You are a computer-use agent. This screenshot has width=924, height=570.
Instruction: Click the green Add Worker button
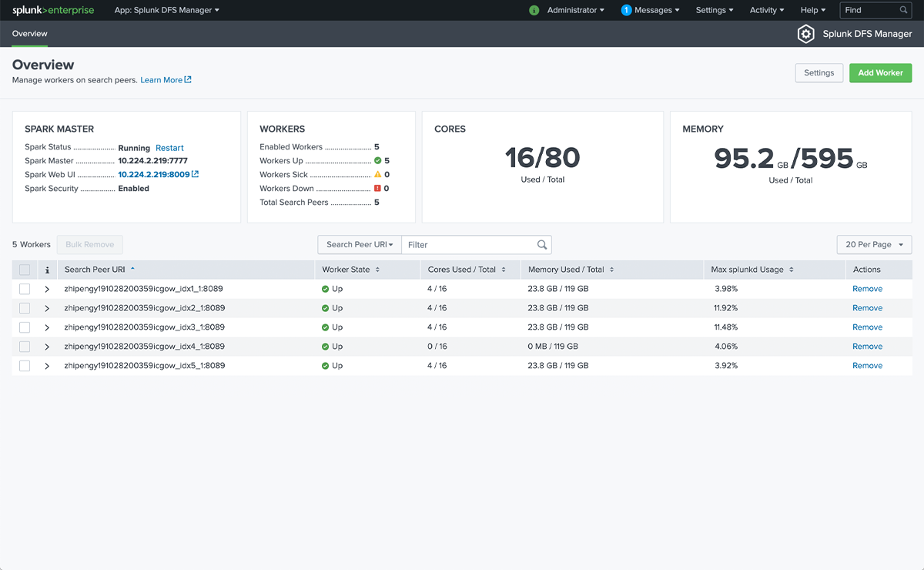pos(880,73)
